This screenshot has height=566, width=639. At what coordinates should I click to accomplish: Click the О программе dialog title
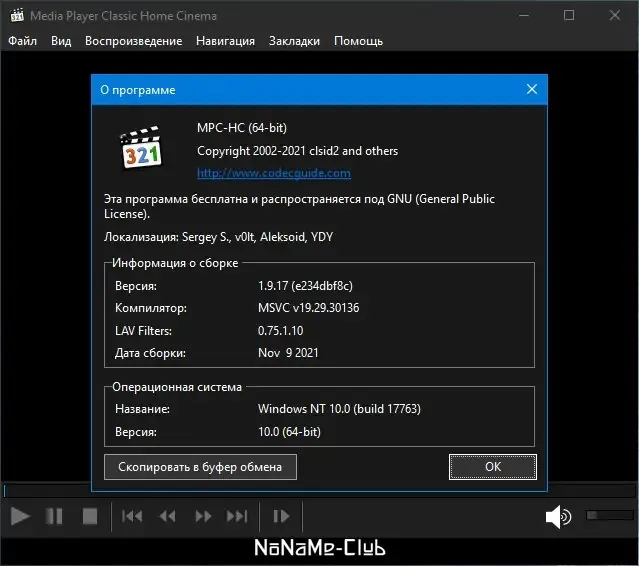tap(138, 90)
